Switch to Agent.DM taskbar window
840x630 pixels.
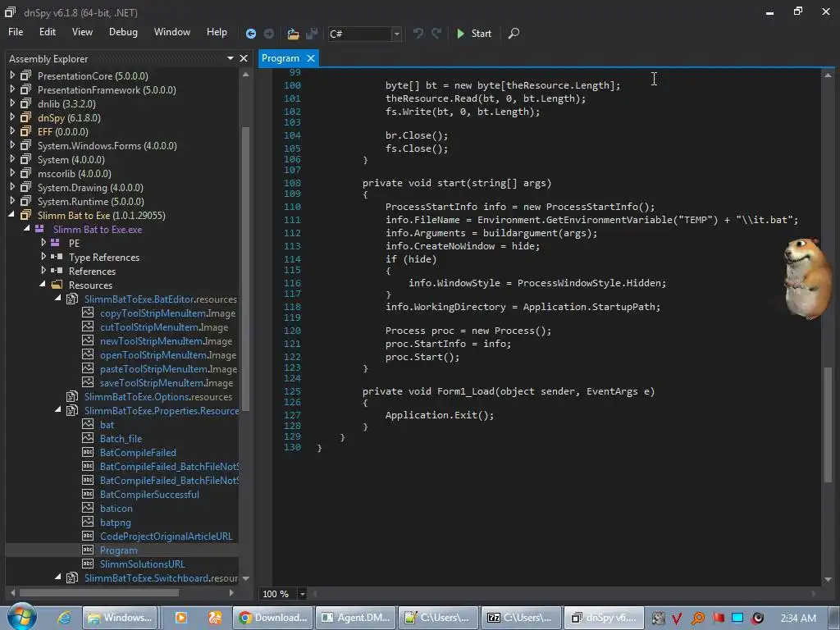point(356,618)
